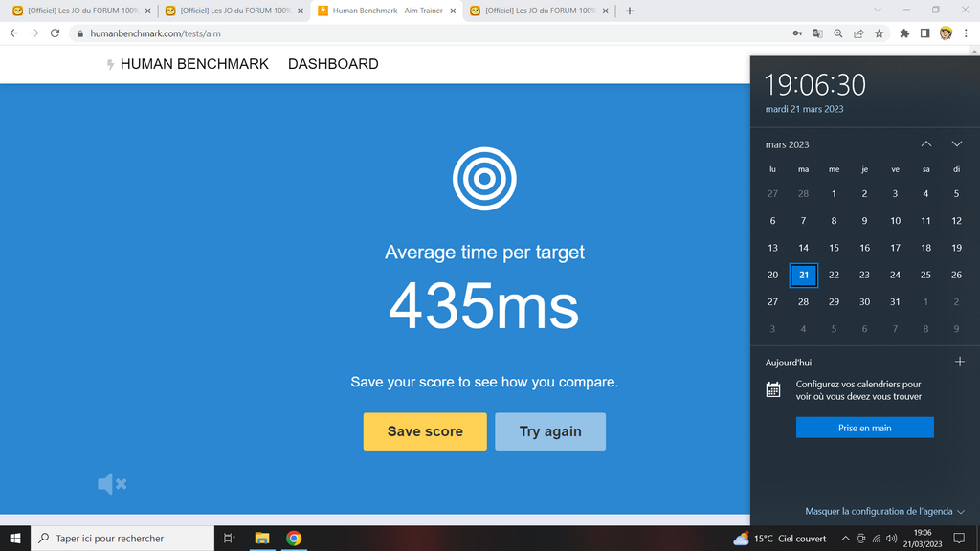Click the Windows search box

tap(122, 539)
